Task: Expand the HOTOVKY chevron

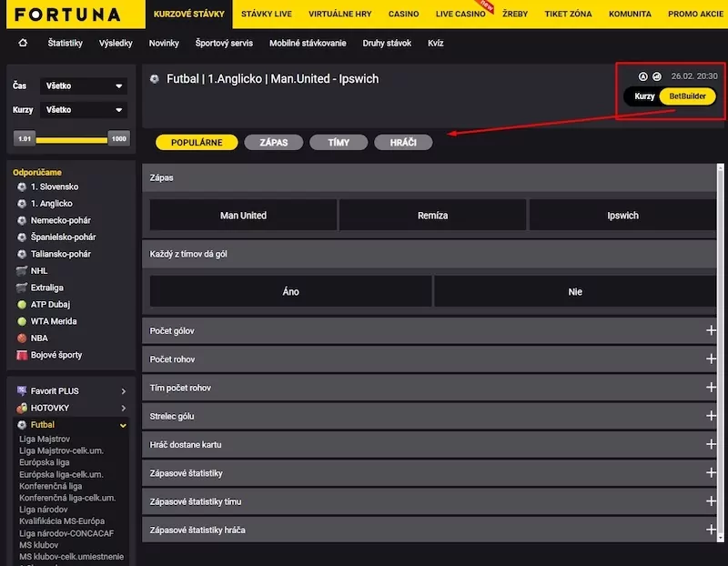Action: pos(123,409)
